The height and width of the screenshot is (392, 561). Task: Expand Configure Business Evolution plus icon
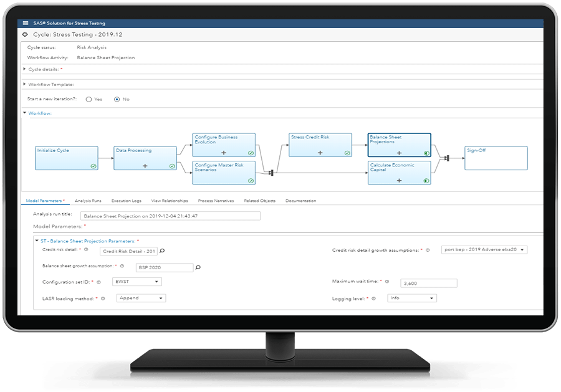[x=224, y=153]
